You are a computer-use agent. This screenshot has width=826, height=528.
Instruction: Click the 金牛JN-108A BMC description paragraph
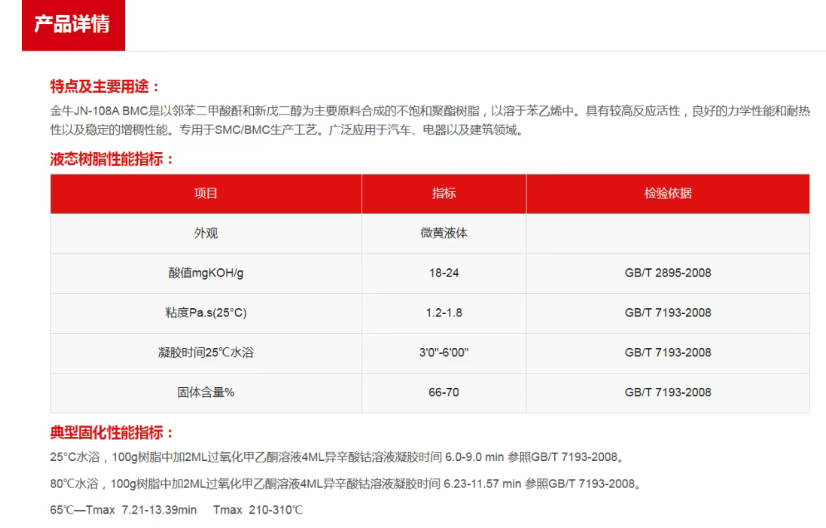(430, 120)
